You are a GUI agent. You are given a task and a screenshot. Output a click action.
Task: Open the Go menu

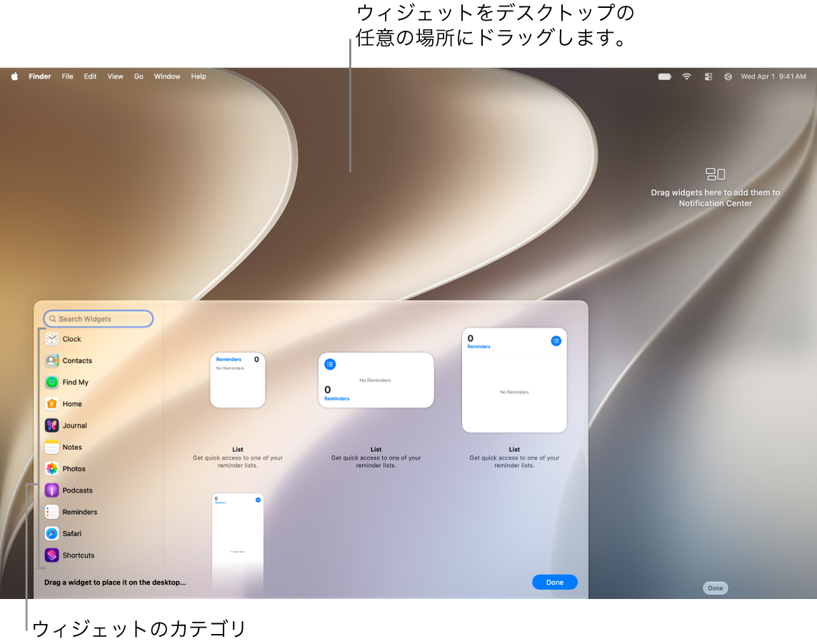point(139,76)
